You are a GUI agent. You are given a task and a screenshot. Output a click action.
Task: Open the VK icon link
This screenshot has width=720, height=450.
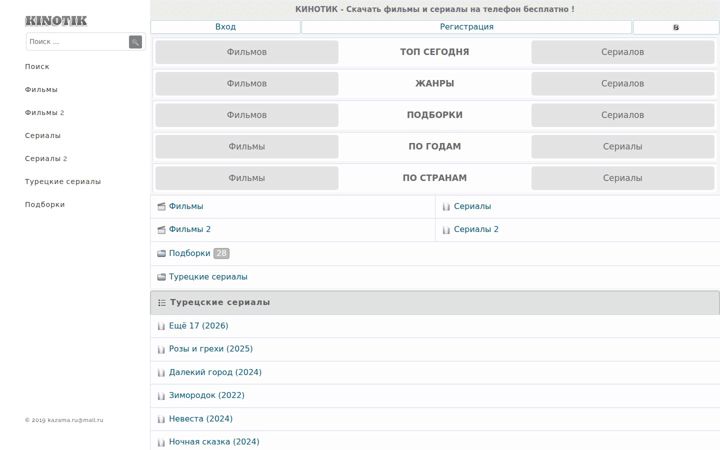[x=676, y=27]
